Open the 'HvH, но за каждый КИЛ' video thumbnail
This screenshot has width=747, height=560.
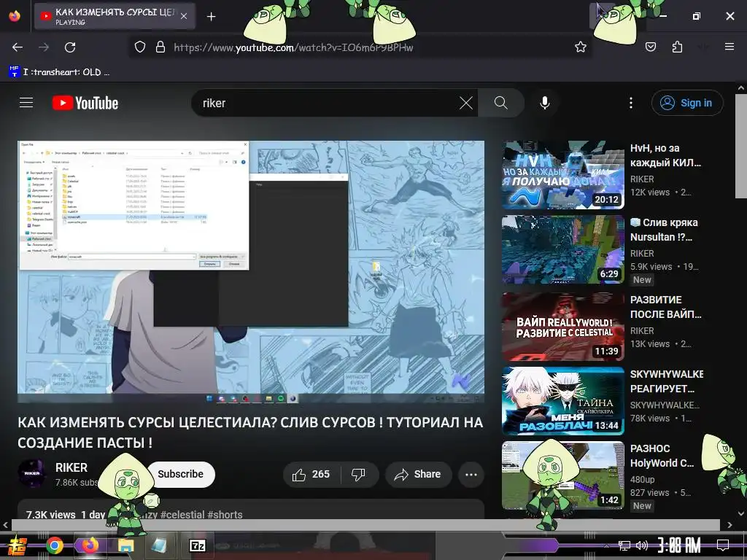coord(563,175)
